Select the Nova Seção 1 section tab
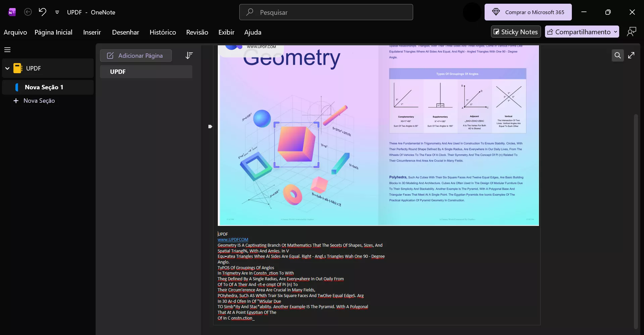 click(x=44, y=87)
